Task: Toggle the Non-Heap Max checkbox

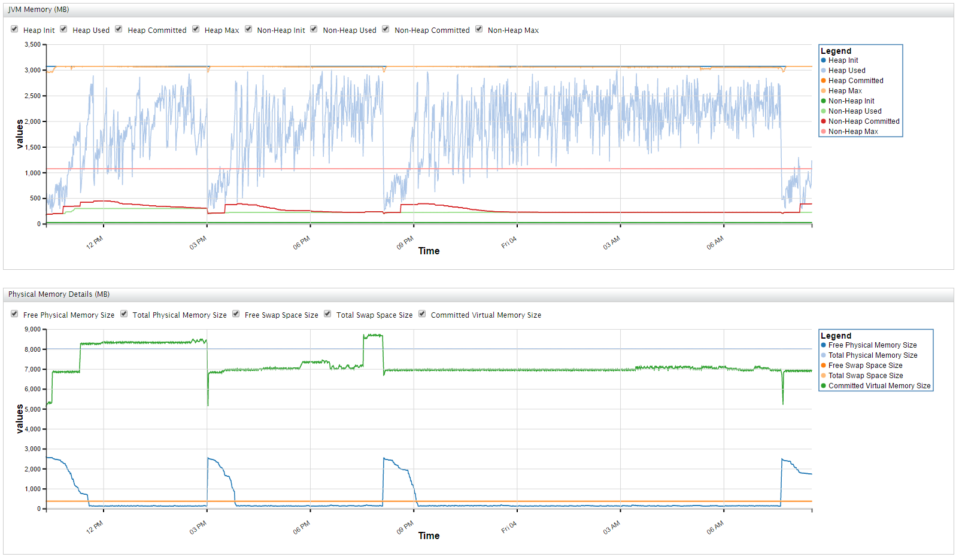Action: tap(479, 29)
